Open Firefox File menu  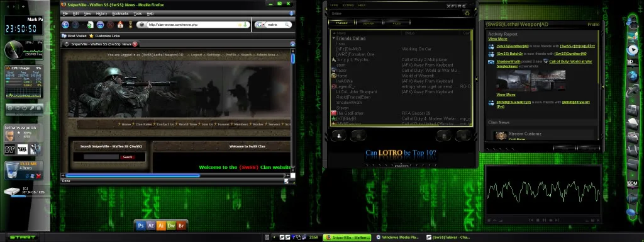[65, 14]
